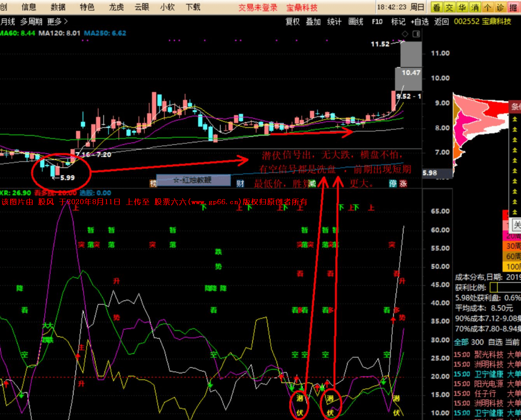This screenshot has height=420, width=521.
Task: Click 交易未登录 login link
Action: click(258, 7)
